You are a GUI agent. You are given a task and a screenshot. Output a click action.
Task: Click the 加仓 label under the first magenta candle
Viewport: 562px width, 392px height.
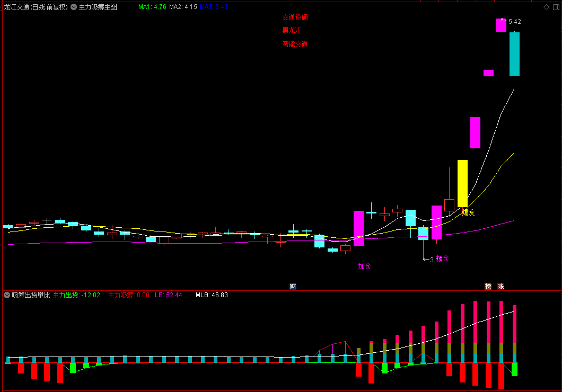(365, 266)
